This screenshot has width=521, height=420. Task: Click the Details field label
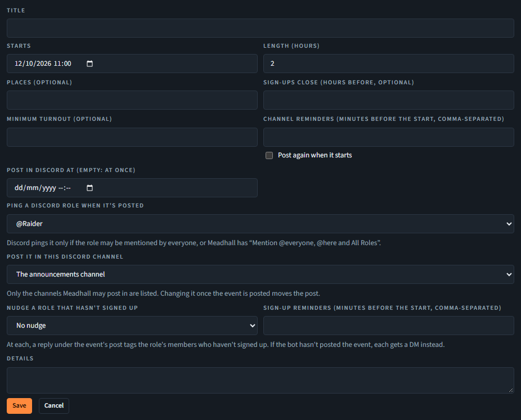click(x=20, y=359)
